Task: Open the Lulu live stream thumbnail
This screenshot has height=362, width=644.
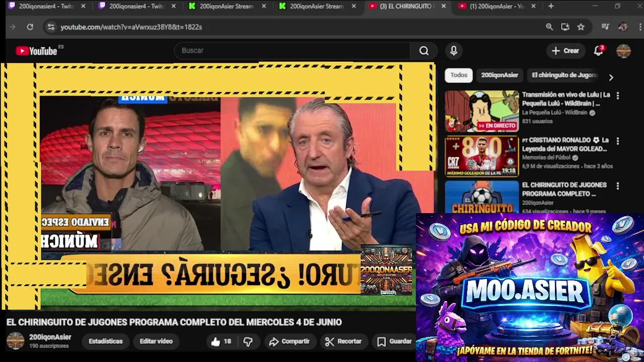Action: click(x=481, y=111)
